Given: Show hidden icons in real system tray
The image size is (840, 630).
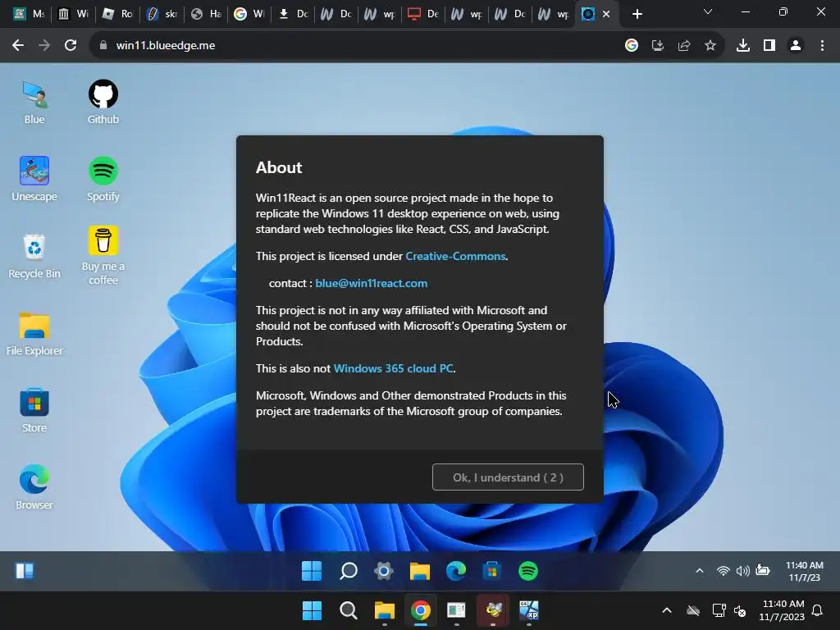Looking at the screenshot, I should [667, 610].
